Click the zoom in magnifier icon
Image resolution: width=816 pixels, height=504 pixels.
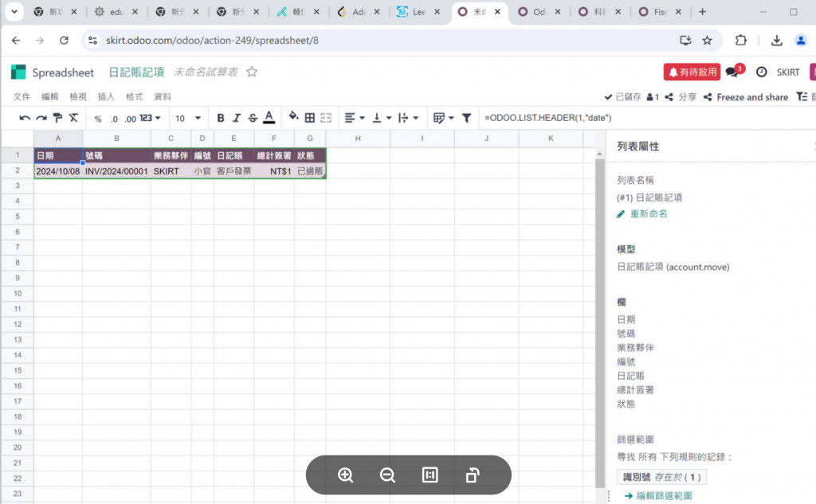(346, 475)
